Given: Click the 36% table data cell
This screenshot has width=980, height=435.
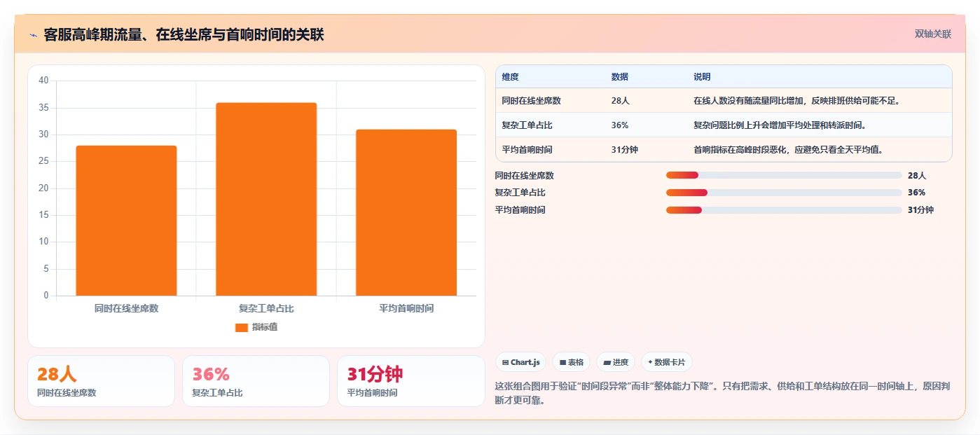Looking at the screenshot, I should click(x=620, y=125).
